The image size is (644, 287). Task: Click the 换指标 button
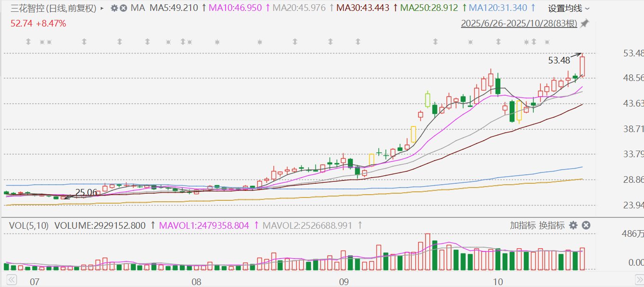pyautogui.click(x=551, y=225)
